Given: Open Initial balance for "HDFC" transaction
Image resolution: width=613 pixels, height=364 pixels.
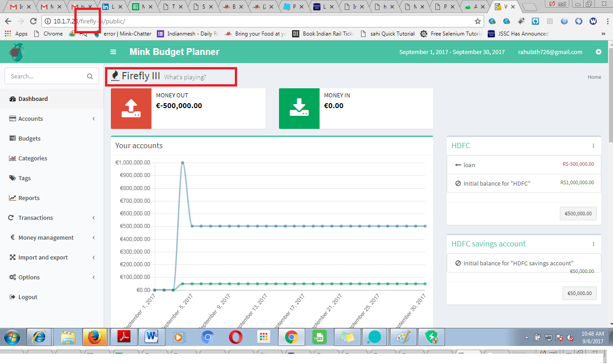Looking at the screenshot, I should tap(497, 183).
